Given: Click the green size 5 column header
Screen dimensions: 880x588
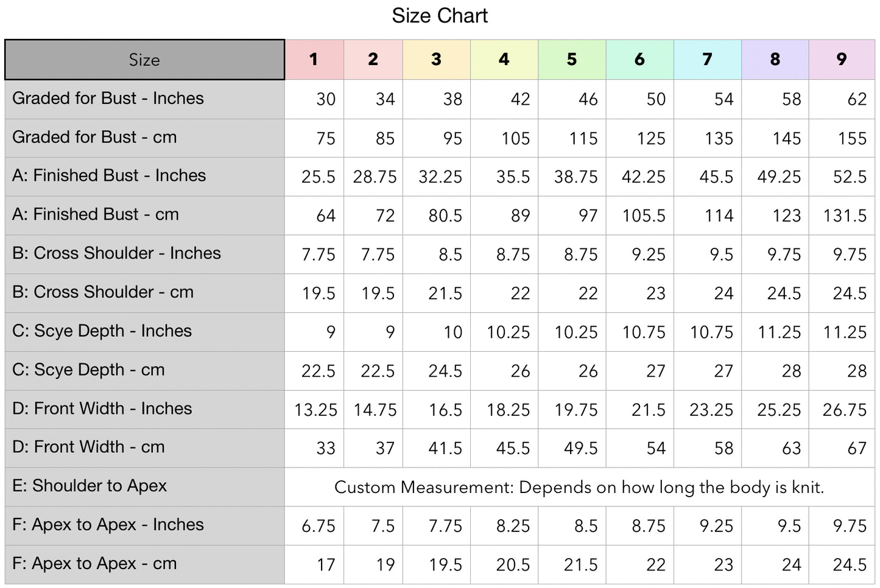Looking at the screenshot, I should point(571,60).
